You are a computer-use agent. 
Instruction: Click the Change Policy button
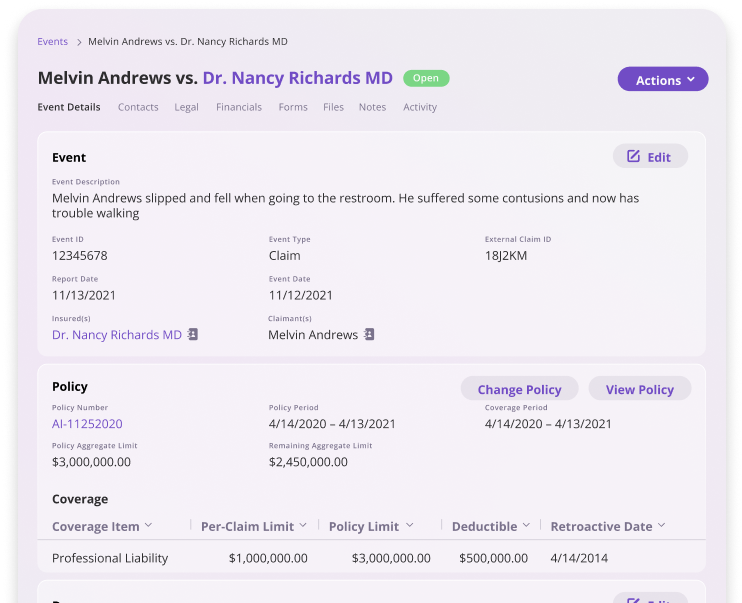[519, 389]
